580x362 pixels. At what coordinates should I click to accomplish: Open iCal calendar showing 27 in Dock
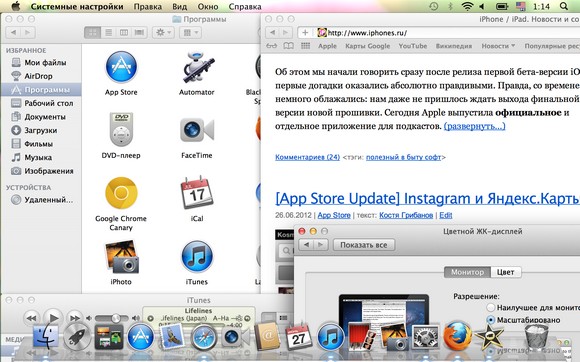point(299,336)
